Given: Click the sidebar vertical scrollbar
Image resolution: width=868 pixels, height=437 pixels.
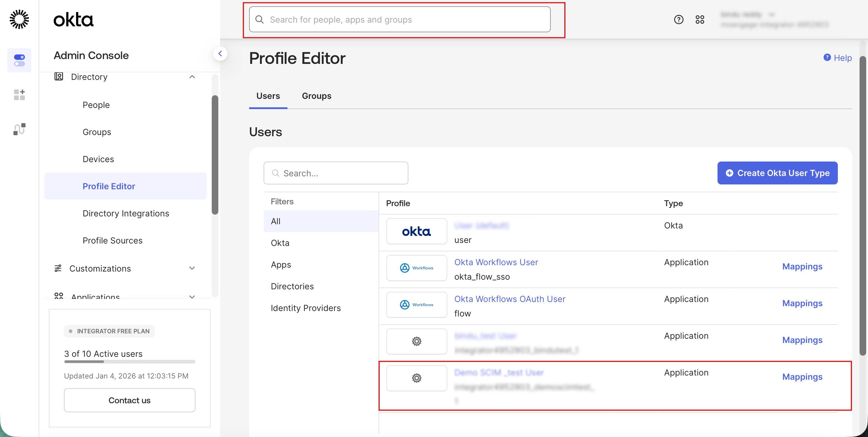Looking at the screenshot, I should pos(215,155).
